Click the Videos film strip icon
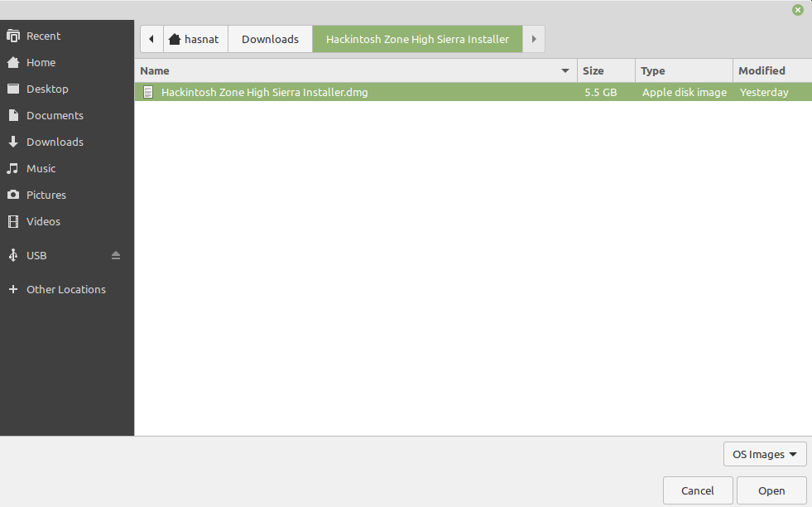 click(x=13, y=221)
